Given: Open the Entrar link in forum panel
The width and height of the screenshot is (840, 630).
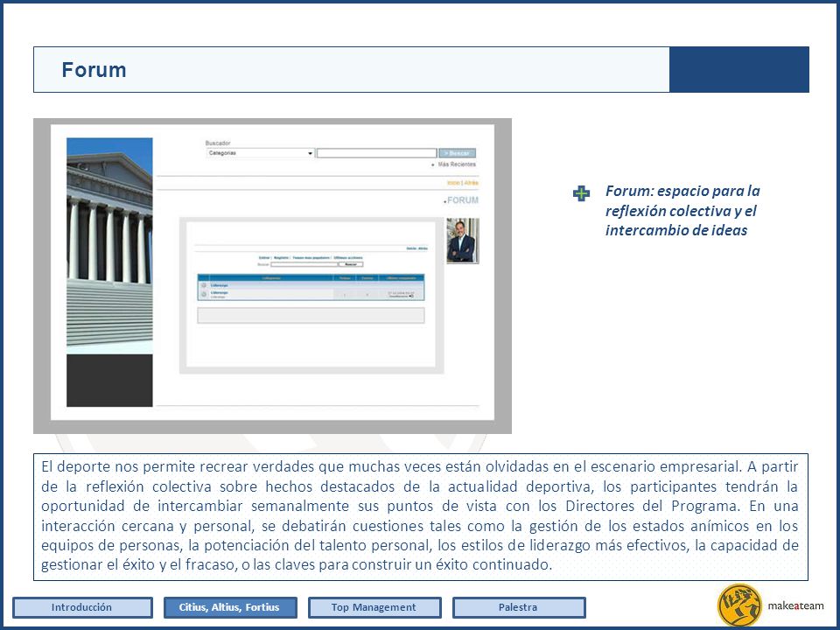Looking at the screenshot, I should pyautogui.click(x=264, y=257).
